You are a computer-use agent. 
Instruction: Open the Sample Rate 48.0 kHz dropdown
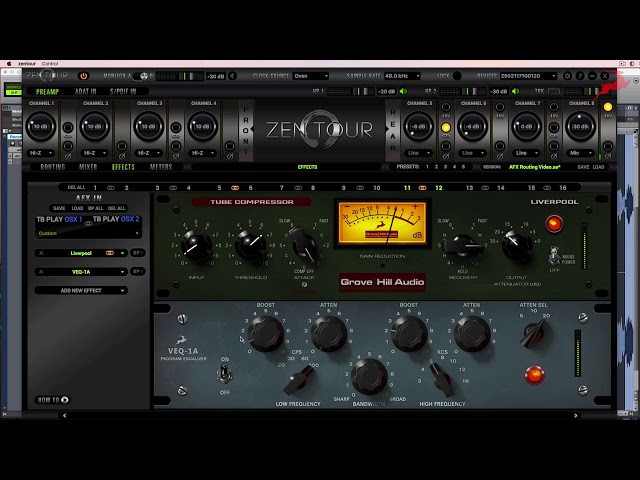(402, 76)
